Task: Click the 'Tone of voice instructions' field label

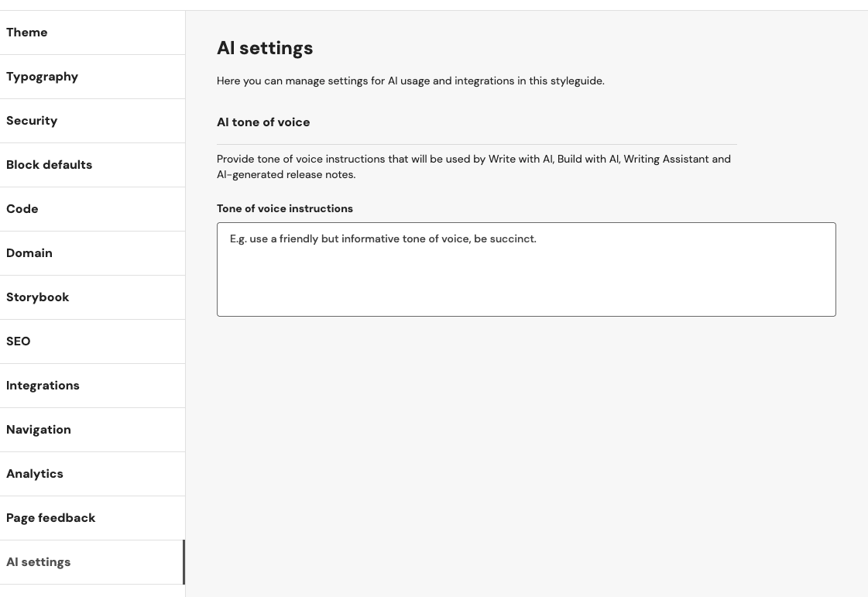Action: click(x=285, y=209)
